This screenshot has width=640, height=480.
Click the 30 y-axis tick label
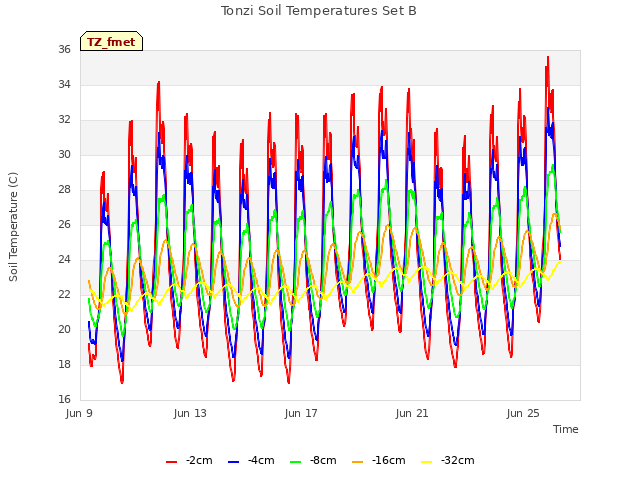coord(64,154)
